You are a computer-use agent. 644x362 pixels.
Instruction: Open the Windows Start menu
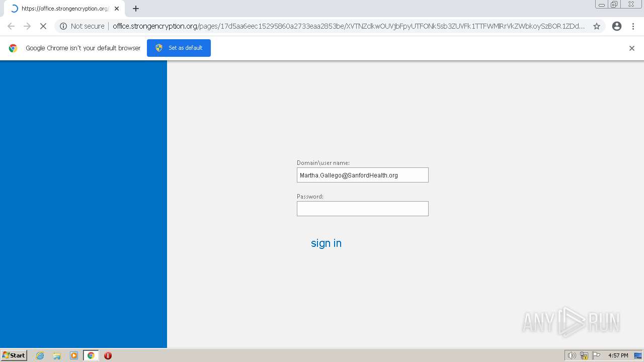14,355
